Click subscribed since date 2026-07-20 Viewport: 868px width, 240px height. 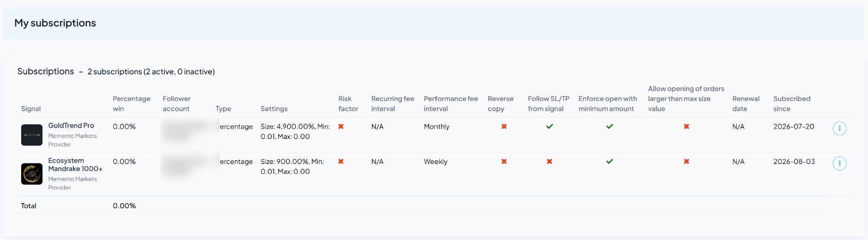pos(794,127)
